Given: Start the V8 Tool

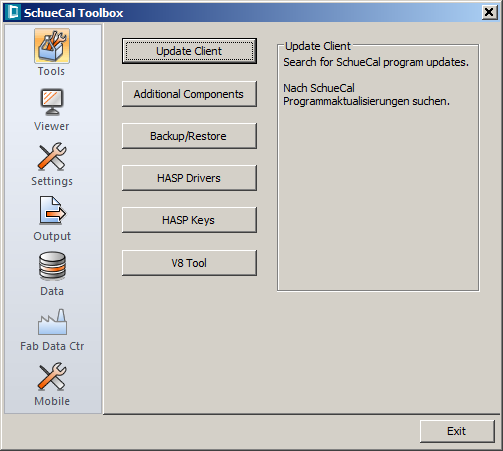Looking at the screenshot, I should (x=189, y=263).
